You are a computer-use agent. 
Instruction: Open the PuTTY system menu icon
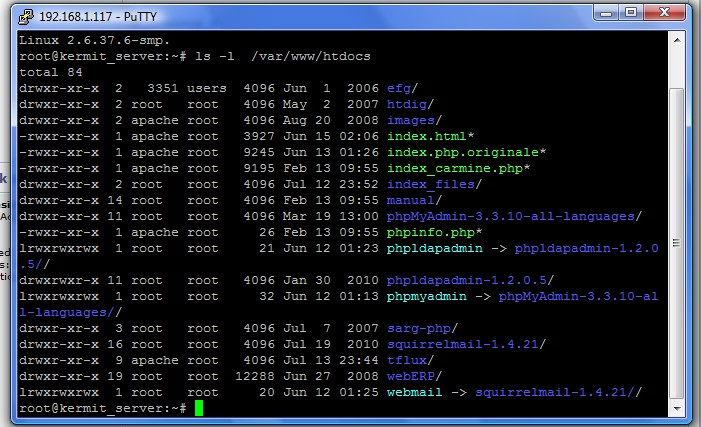click(x=17, y=15)
